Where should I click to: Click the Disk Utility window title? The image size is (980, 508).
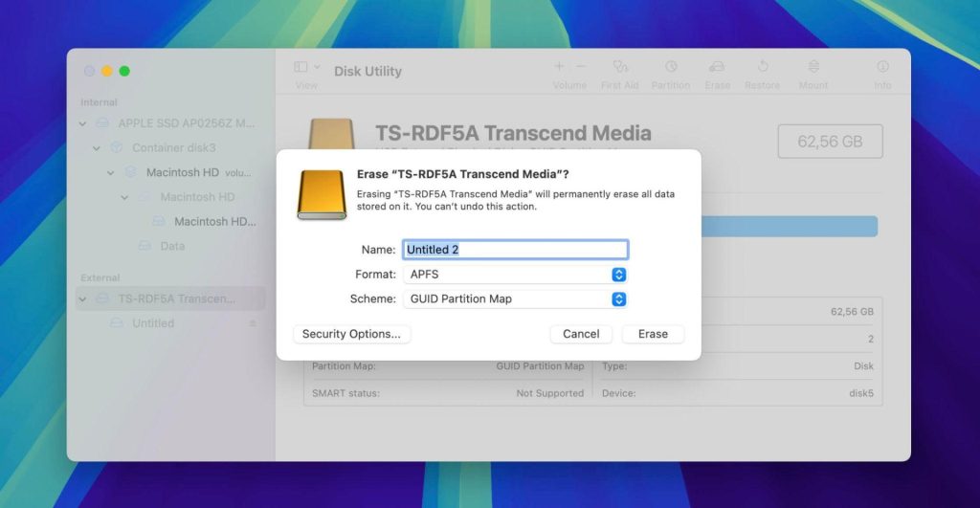(x=367, y=71)
